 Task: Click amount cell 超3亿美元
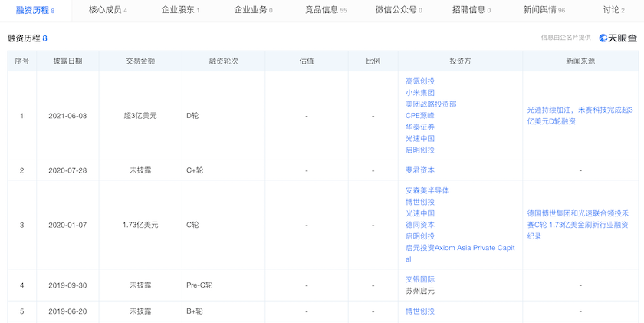[140, 116]
